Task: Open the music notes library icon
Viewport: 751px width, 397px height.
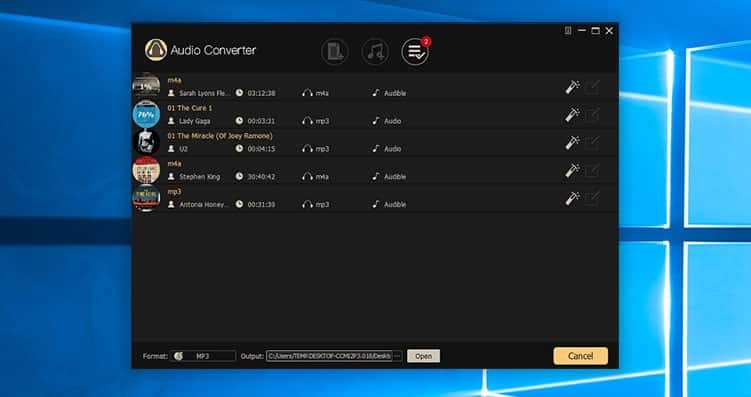Action: 375,52
